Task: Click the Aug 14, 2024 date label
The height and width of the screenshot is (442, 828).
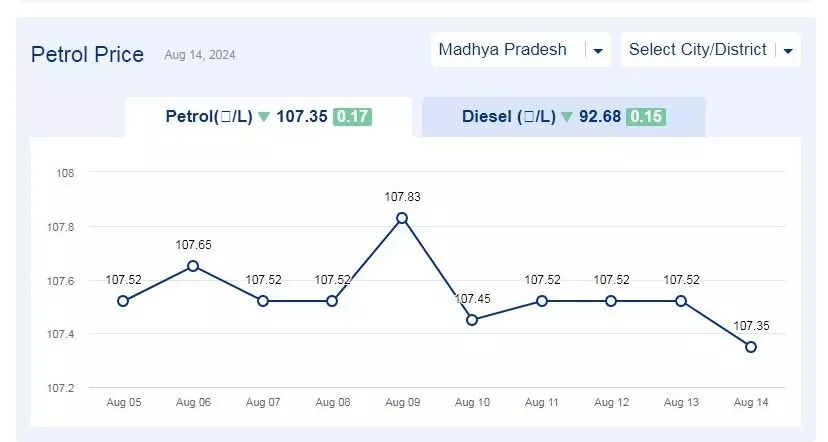Action: tap(200, 55)
